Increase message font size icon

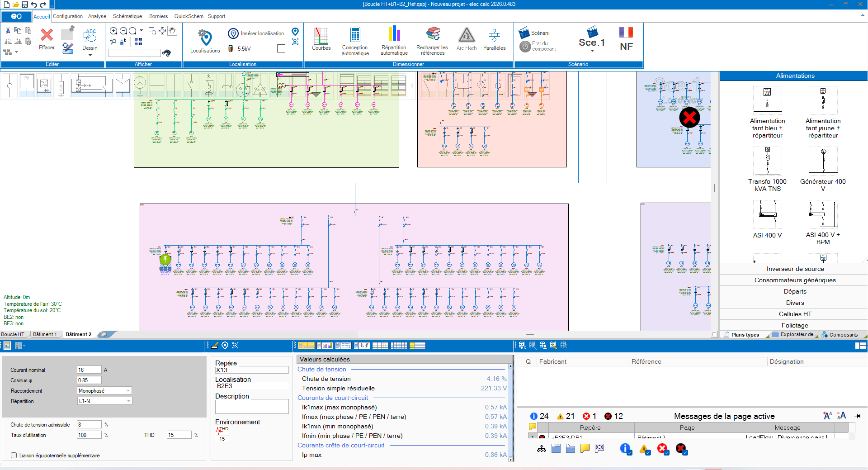[x=827, y=416]
